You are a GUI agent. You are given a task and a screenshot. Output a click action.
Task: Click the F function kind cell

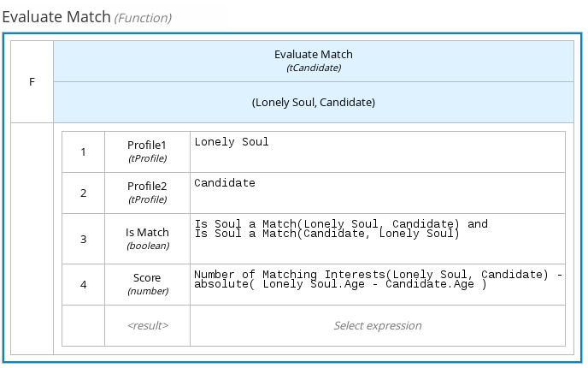pos(32,81)
